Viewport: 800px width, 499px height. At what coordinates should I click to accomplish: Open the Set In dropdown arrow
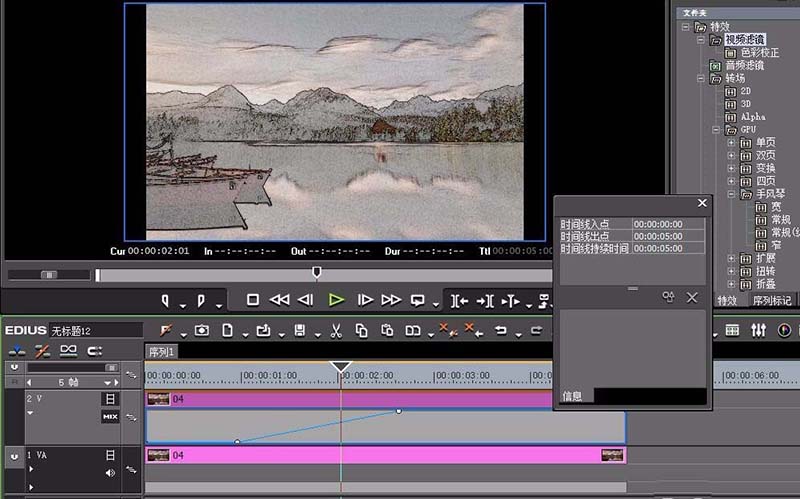pyautogui.click(x=183, y=306)
